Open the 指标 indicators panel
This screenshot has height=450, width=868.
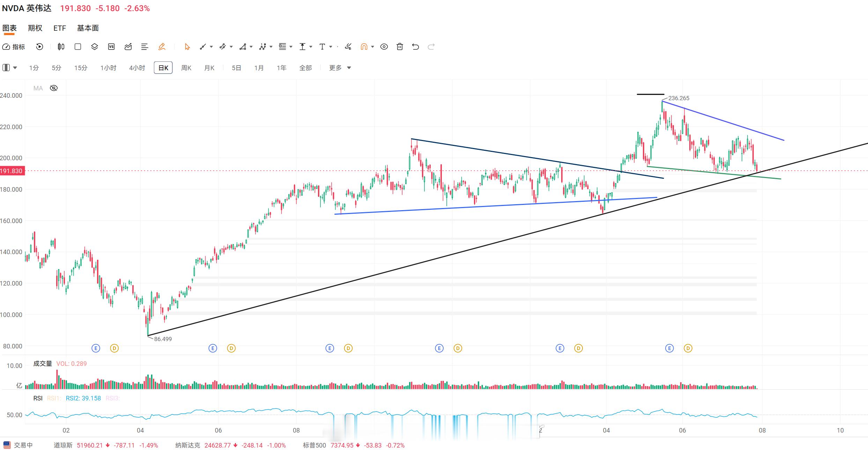(x=14, y=47)
